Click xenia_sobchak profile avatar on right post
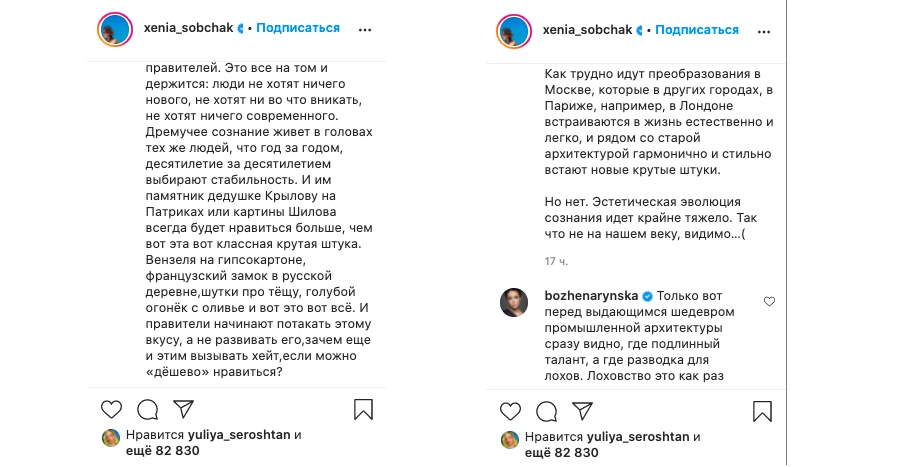The image size is (900, 467). (513, 30)
